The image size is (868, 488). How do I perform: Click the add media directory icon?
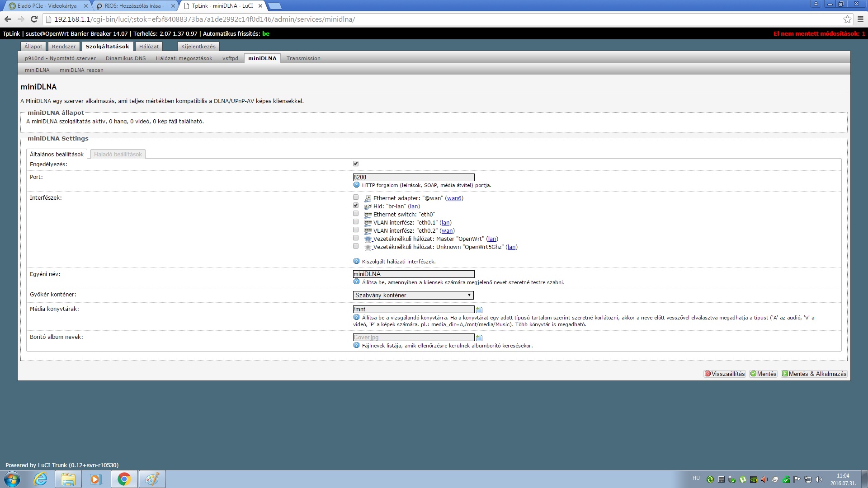(479, 310)
